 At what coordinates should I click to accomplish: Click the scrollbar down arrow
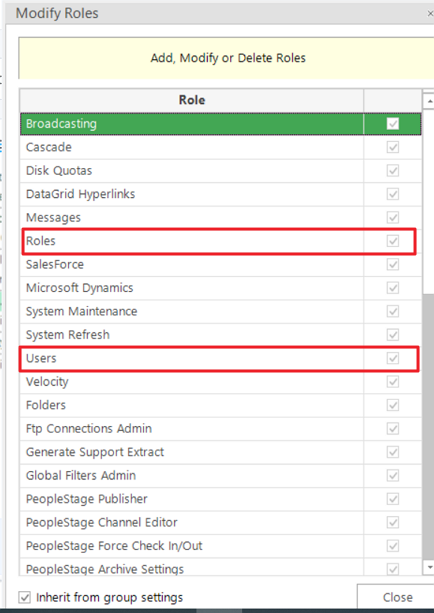[429, 567]
